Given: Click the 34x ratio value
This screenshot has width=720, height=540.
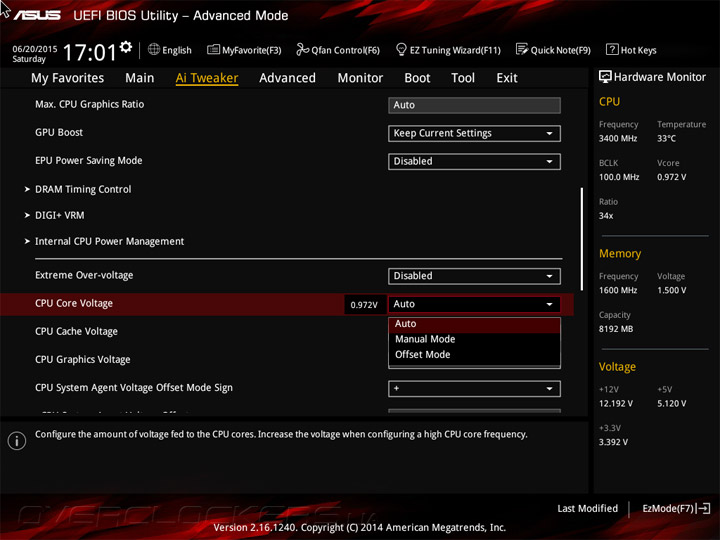Looking at the screenshot, I should (x=606, y=215).
